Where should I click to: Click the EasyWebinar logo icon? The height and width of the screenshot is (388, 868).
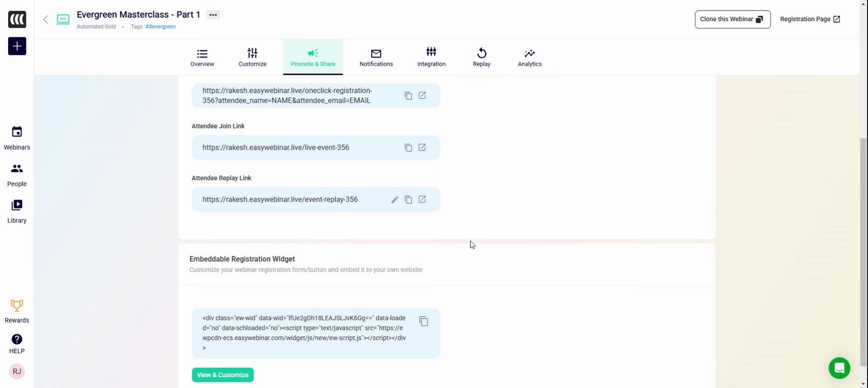coord(17,19)
